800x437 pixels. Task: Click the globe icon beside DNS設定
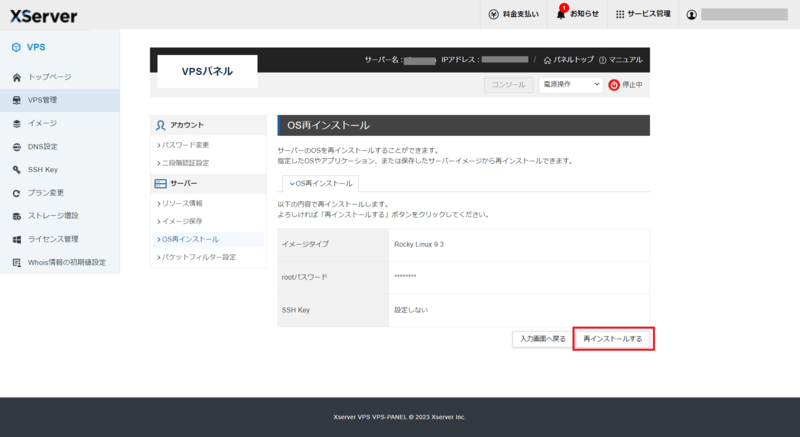[x=17, y=147]
